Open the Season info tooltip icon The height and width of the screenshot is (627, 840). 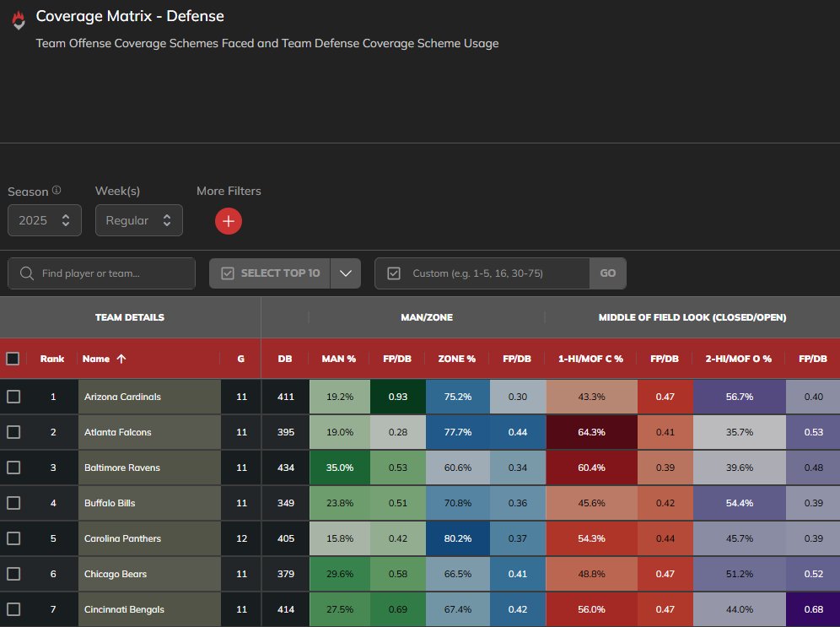click(x=57, y=190)
